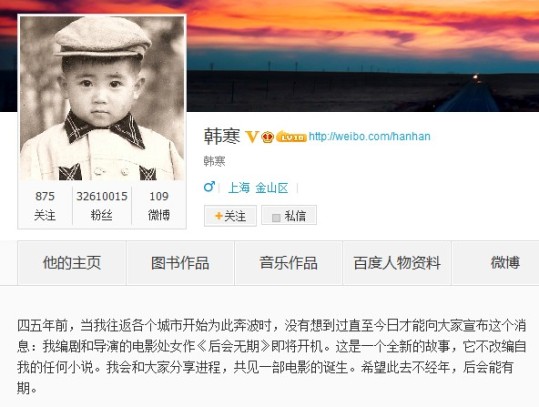View the 875 关注 following count
539x407 pixels.
pyautogui.click(x=45, y=205)
